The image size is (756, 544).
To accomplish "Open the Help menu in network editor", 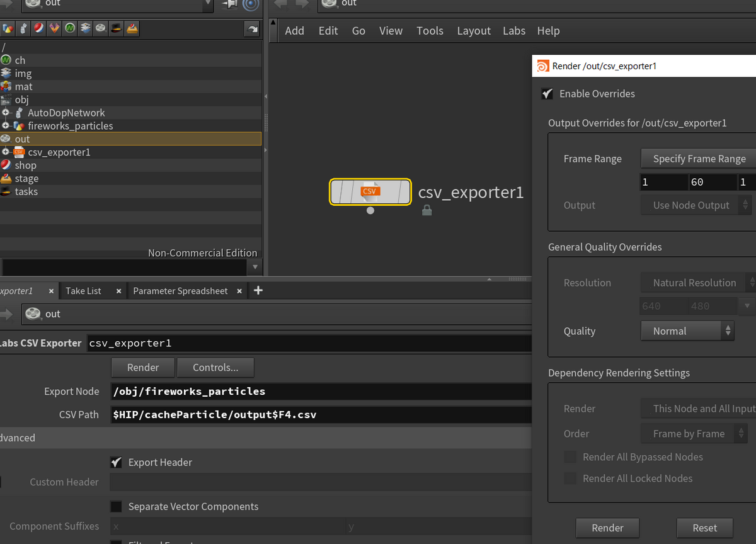I will tap(548, 30).
